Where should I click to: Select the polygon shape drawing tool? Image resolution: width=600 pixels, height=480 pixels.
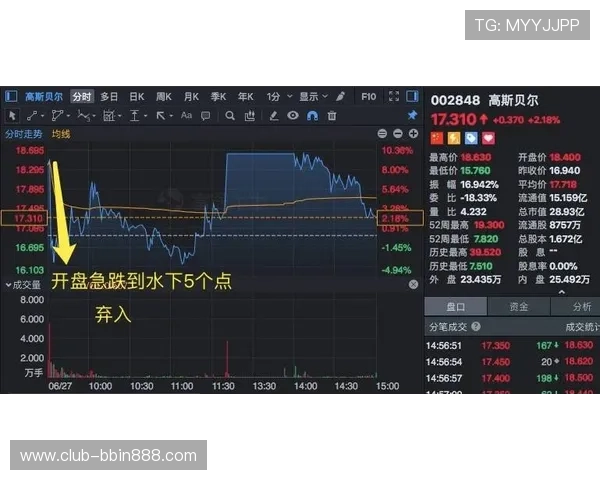(57, 115)
